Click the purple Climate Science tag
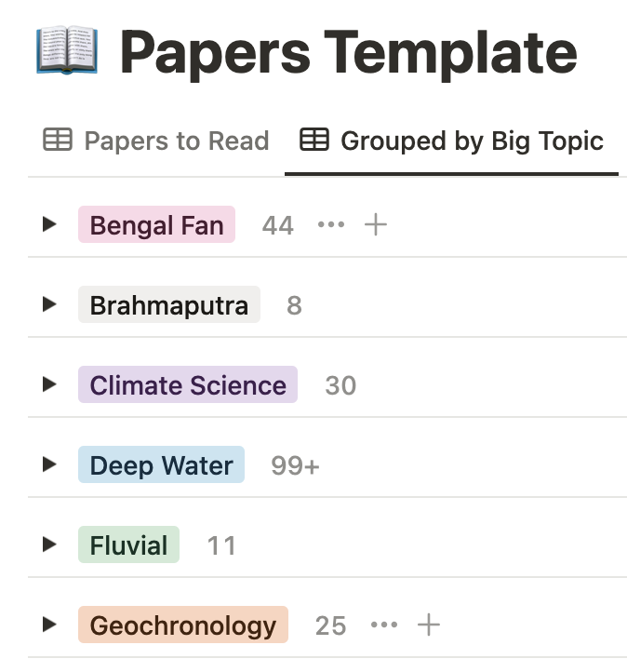This screenshot has width=627, height=672. pos(188,384)
